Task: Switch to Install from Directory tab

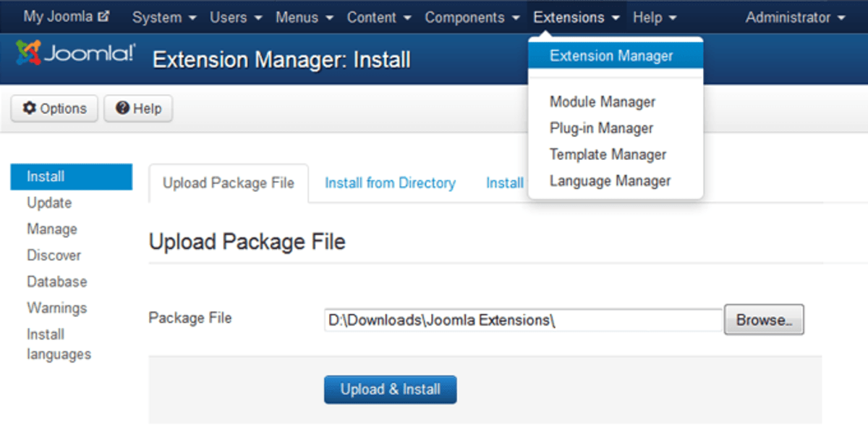Action: pyautogui.click(x=390, y=183)
